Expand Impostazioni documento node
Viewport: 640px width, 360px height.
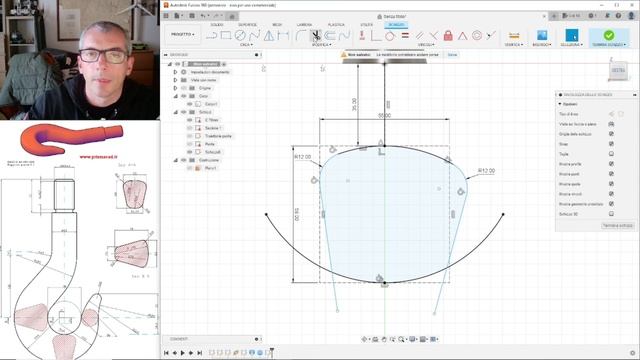click(x=176, y=72)
